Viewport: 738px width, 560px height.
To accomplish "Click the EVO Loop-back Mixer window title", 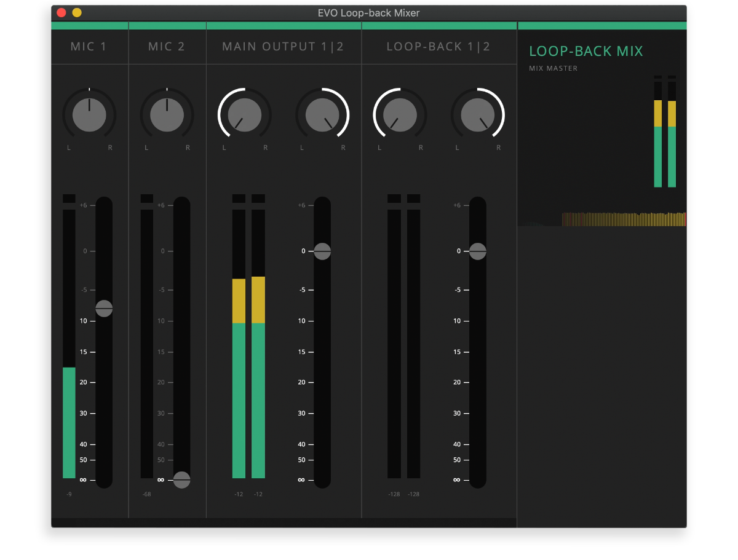I will [369, 13].
